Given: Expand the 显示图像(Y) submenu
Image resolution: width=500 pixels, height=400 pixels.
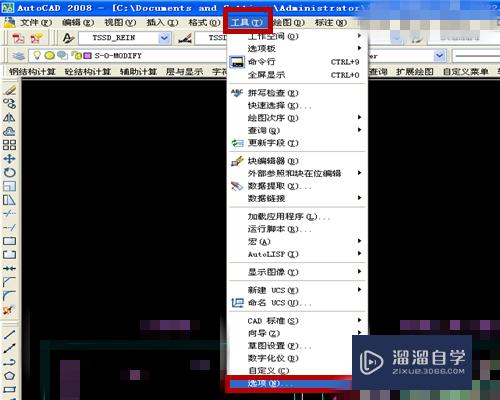Looking at the screenshot, I should 298,272.
